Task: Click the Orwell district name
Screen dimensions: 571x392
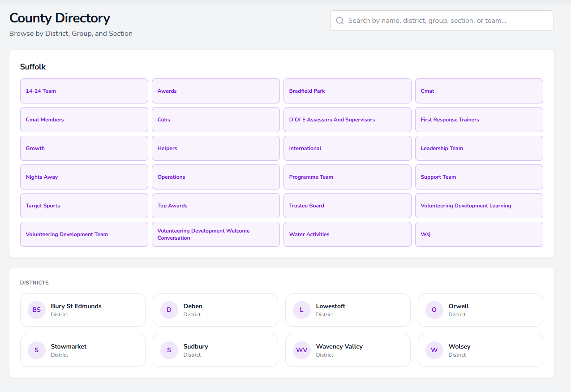Action: 459,306
